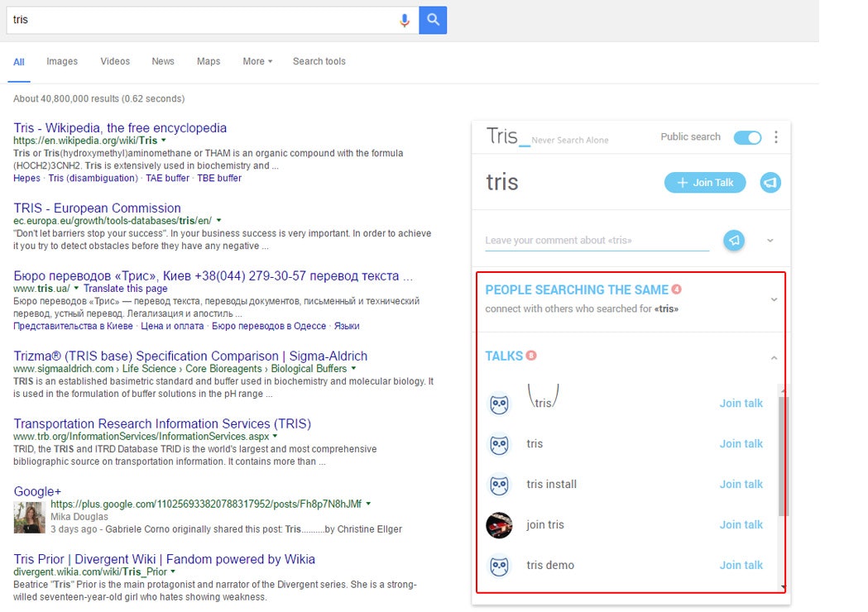Click Бюро переводов в Одессе sitelink
Screen dimensions: 868x612
click(x=269, y=326)
